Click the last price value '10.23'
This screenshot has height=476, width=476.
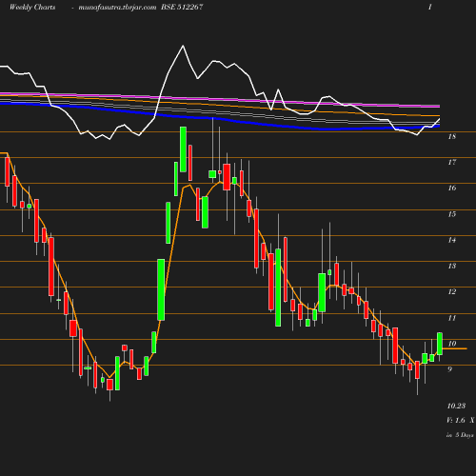point(456,406)
